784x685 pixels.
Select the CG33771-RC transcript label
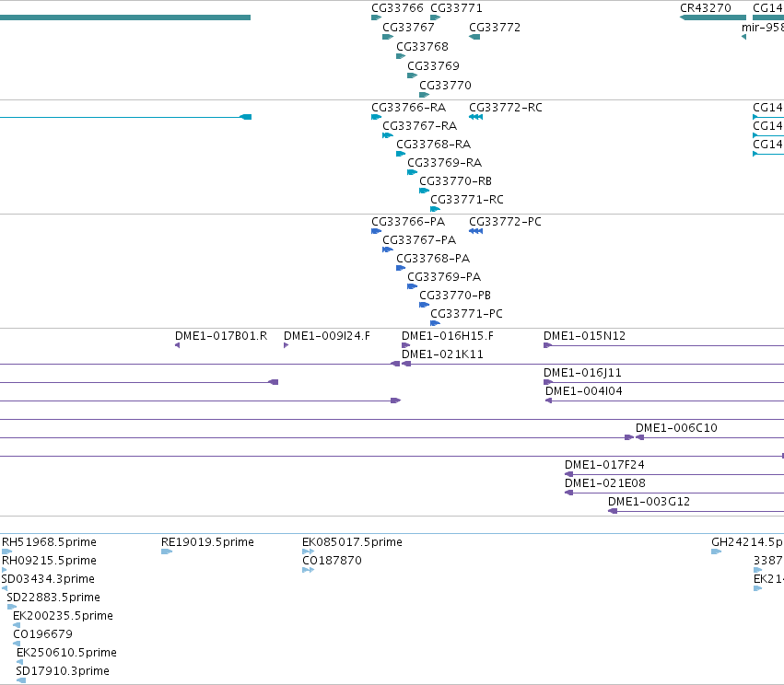467,200
